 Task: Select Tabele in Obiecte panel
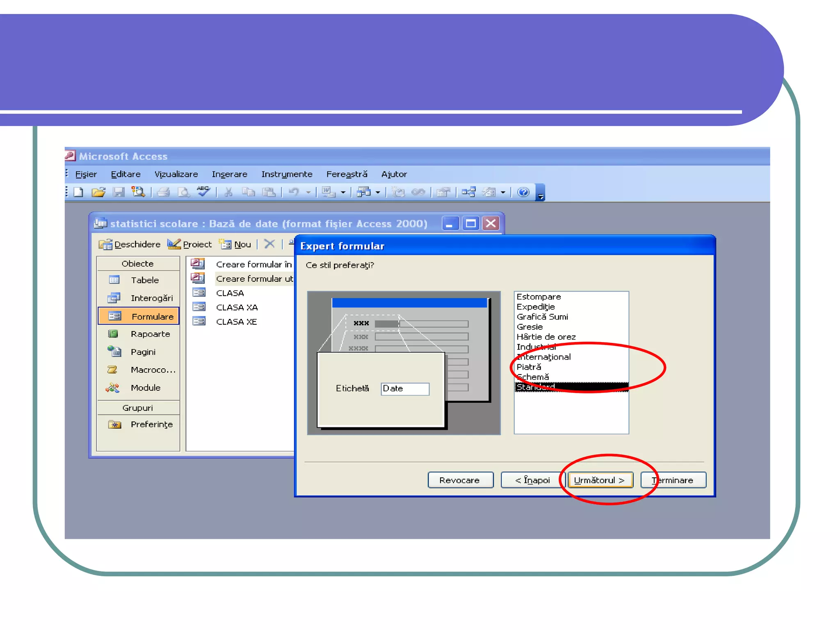coord(144,280)
